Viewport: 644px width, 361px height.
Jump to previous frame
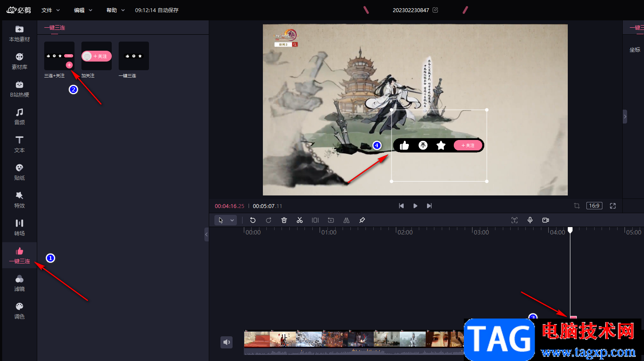pos(401,206)
